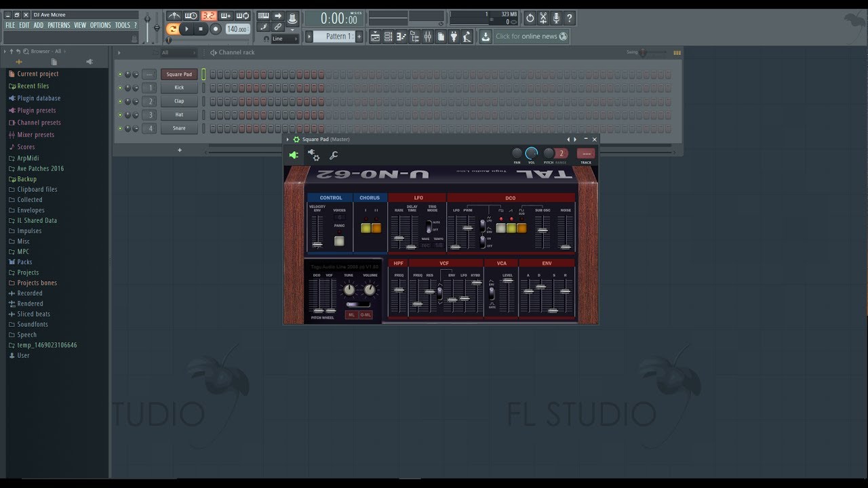Mute the Kick channel with its green light
Image resolution: width=868 pixels, height=488 pixels.
120,87
